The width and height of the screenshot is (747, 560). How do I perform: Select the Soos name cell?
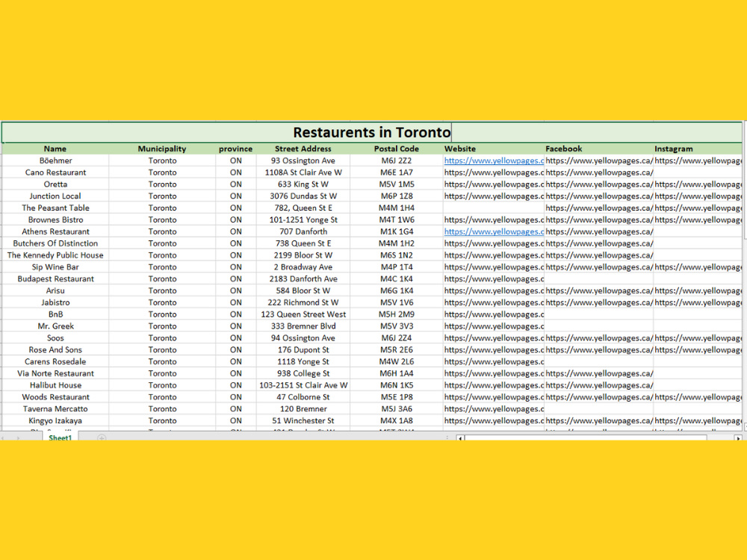(55, 338)
